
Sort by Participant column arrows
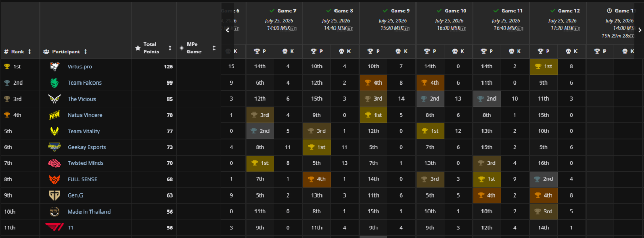[86, 52]
